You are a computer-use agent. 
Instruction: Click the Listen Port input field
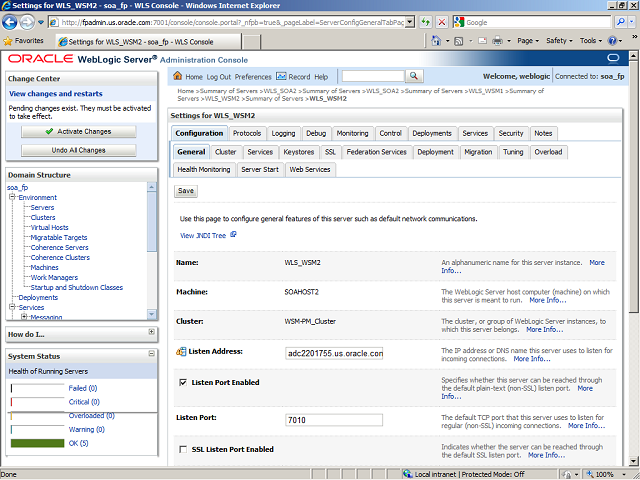pyautogui.click(x=333, y=420)
